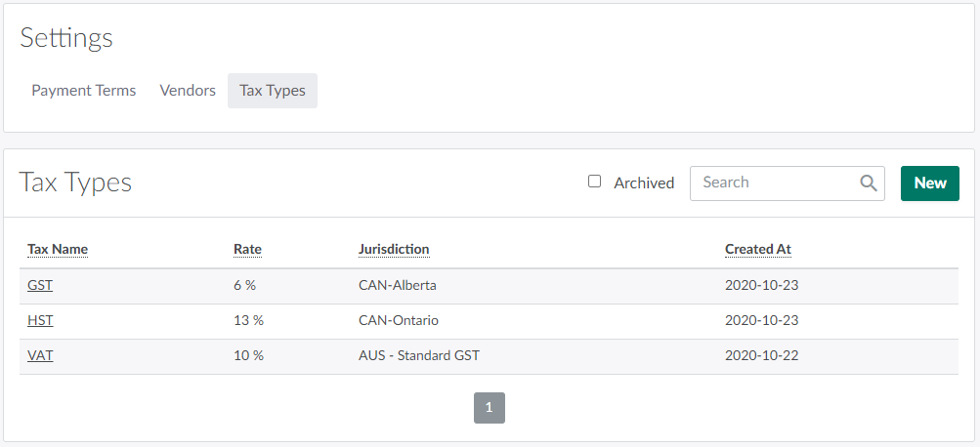Toggle the Archived checkbox

coord(594,182)
